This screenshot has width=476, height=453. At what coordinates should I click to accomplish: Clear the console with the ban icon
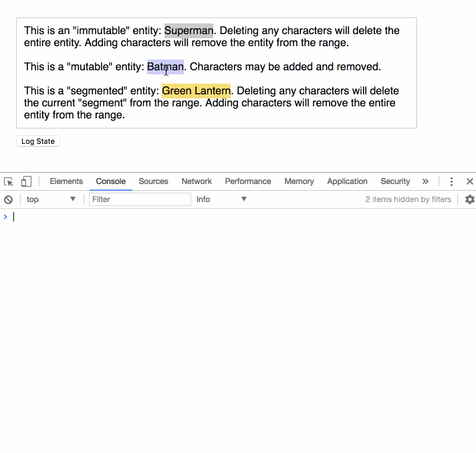8,199
